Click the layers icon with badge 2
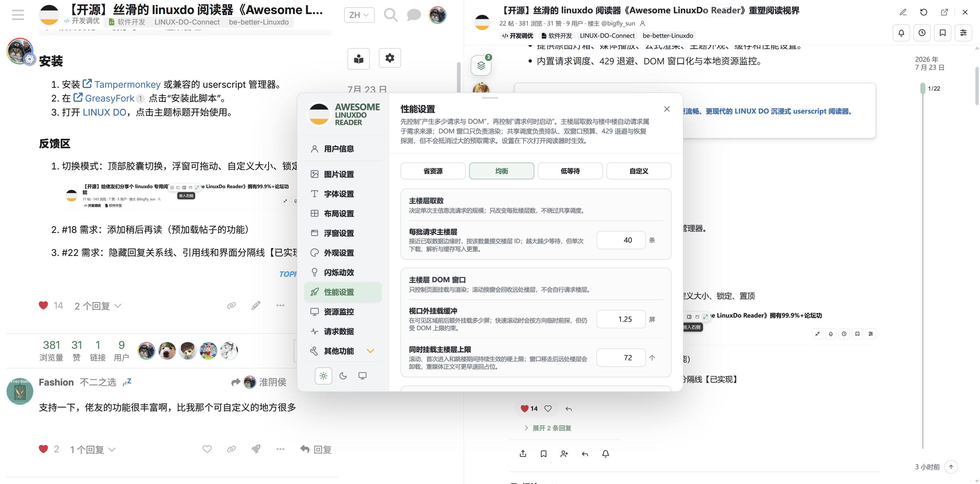 point(481,66)
